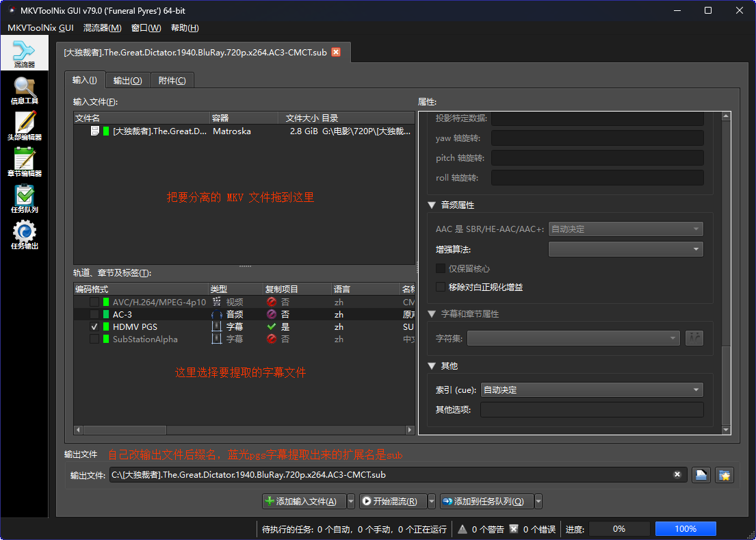Open the 任务队列 job queue
756x540 pixels.
(24, 198)
